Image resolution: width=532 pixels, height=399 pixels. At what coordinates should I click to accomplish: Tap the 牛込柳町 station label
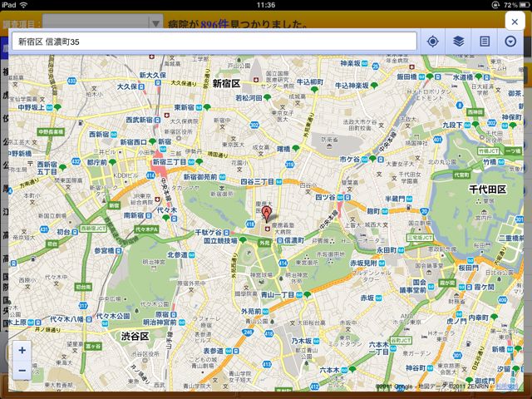tap(310, 82)
